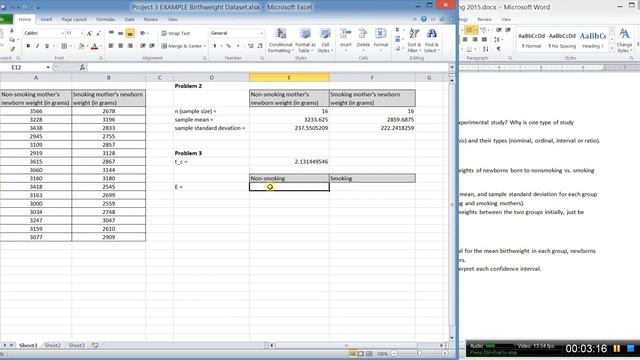
Task: Toggle Bold in Excel Font group
Action: [x=28, y=46]
